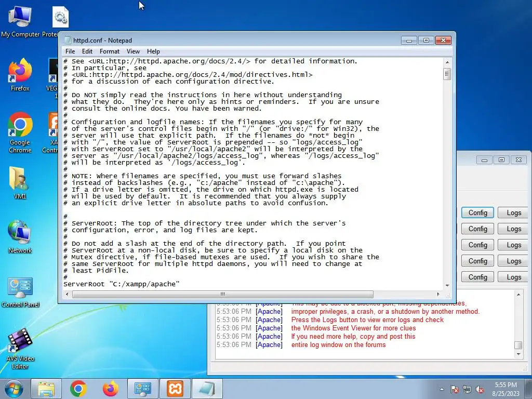Open the network tray icon
Image resolution: width=532 pixels, height=399 pixels.
(467, 389)
